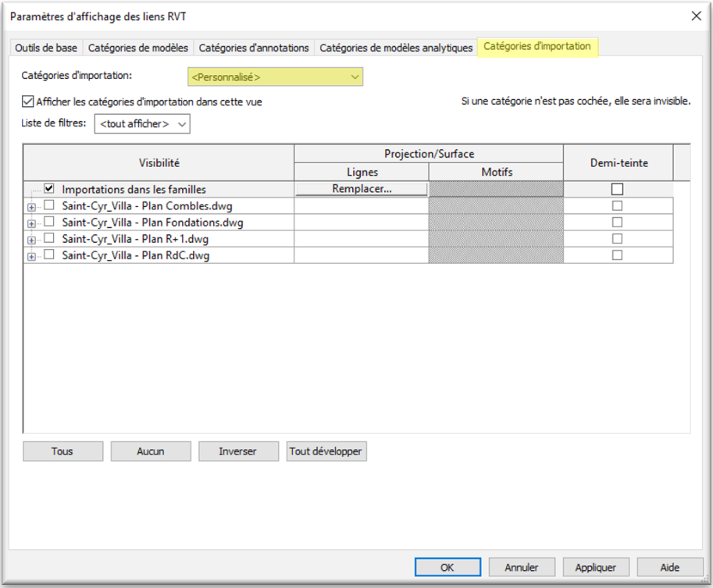This screenshot has width=713, height=588.
Task: Select the Catégories d'annotations tab
Action: 254,48
